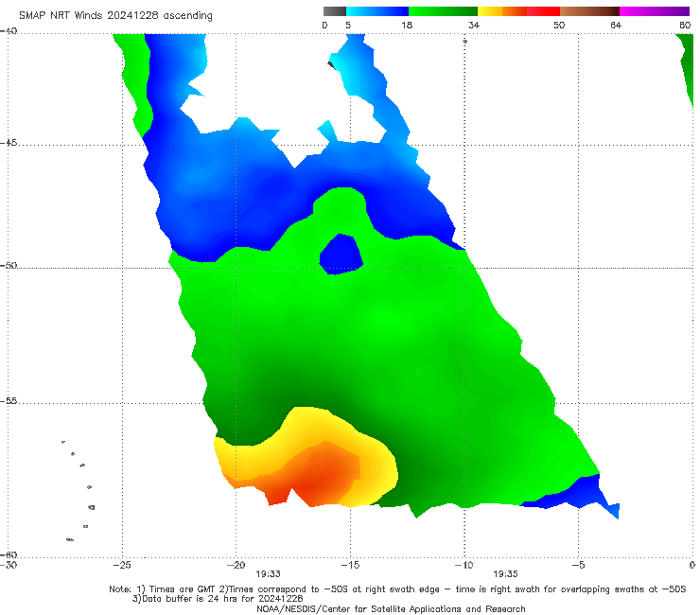Click the latitude label '-45'
Viewport: 700px width, 615px height.
9,143
